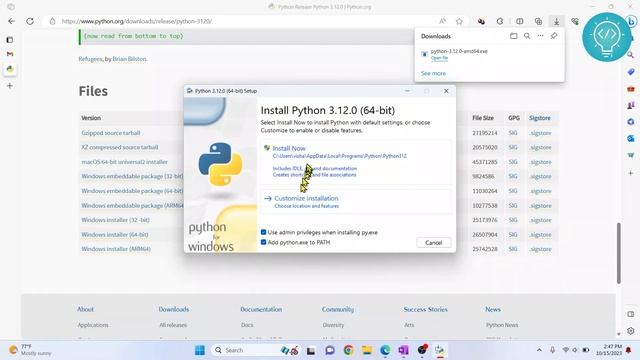Open file link under python-3.12.0-amd64.exe
This screenshot has width=640, height=360.
point(439,58)
